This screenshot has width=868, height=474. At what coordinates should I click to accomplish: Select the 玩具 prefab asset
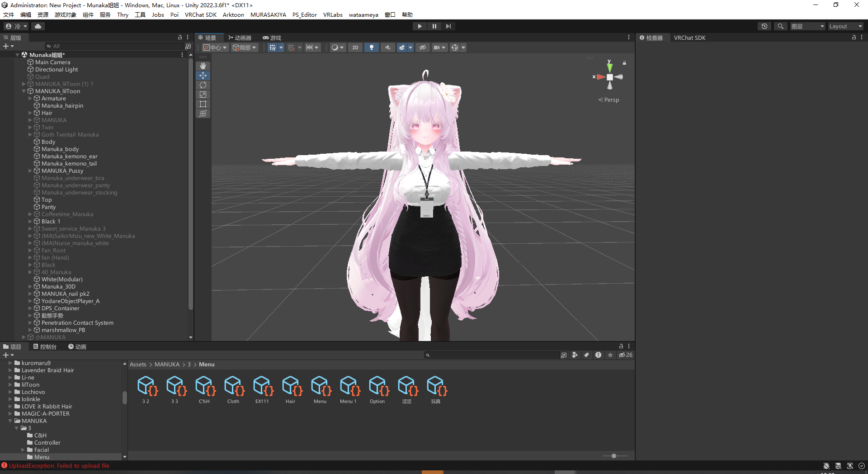(x=436, y=389)
